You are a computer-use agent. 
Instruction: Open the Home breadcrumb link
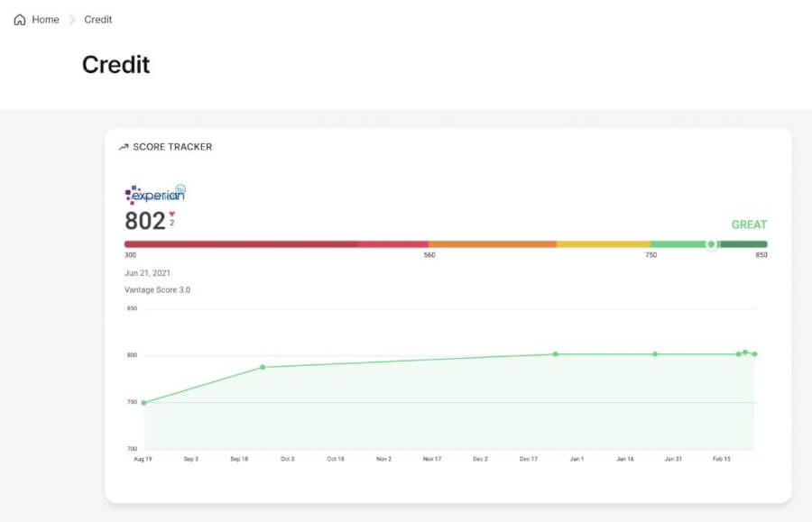coord(46,20)
